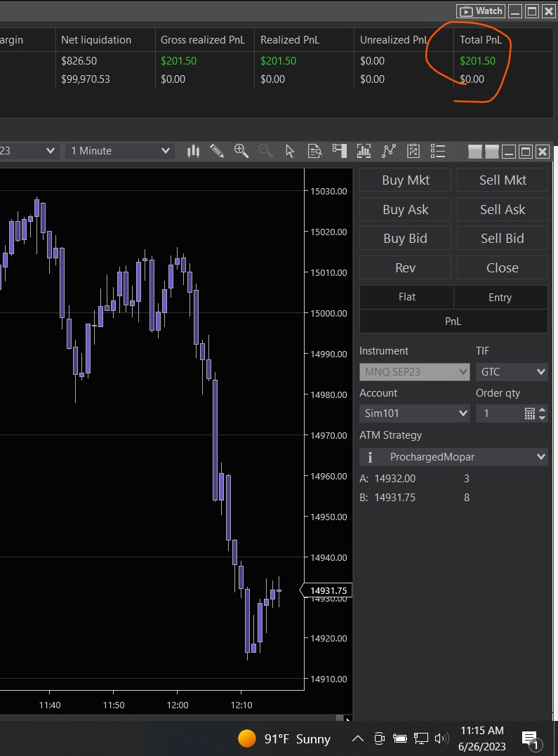Toggle the Chart Trader panel icon
This screenshot has height=756, width=558.
[x=340, y=151]
